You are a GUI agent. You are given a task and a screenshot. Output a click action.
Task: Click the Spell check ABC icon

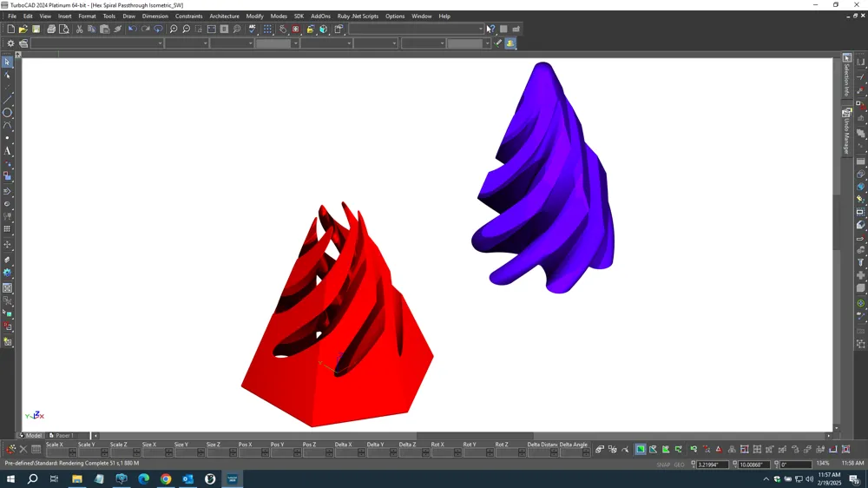pos(253,29)
